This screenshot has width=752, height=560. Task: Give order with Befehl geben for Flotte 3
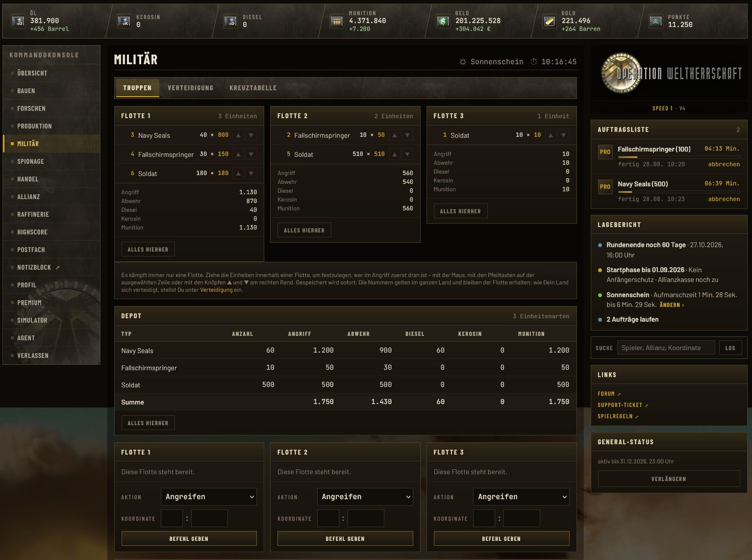501,538
